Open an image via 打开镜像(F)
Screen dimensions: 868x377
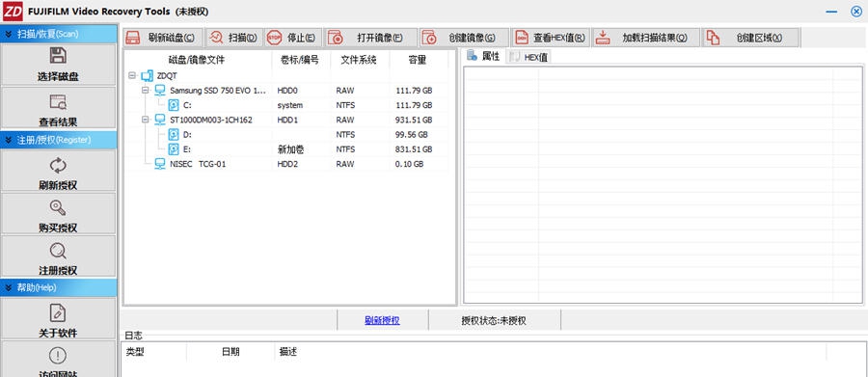pos(370,38)
